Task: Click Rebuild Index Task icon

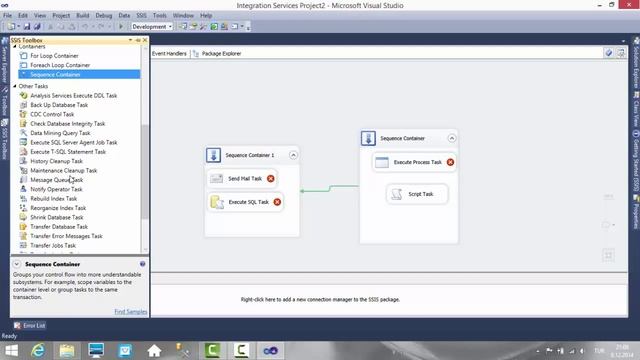Action: (24, 198)
